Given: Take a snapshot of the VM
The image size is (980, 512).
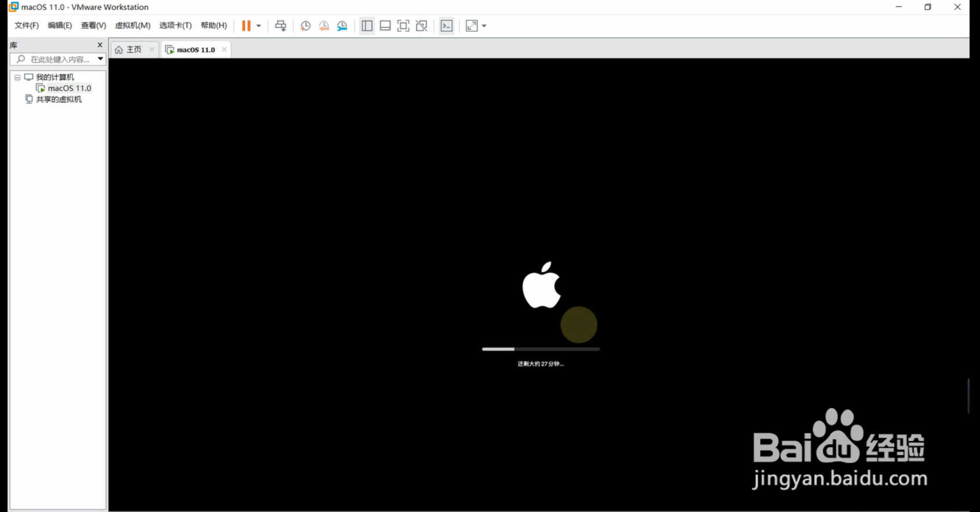Looking at the screenshot, I should click(305, 25).
